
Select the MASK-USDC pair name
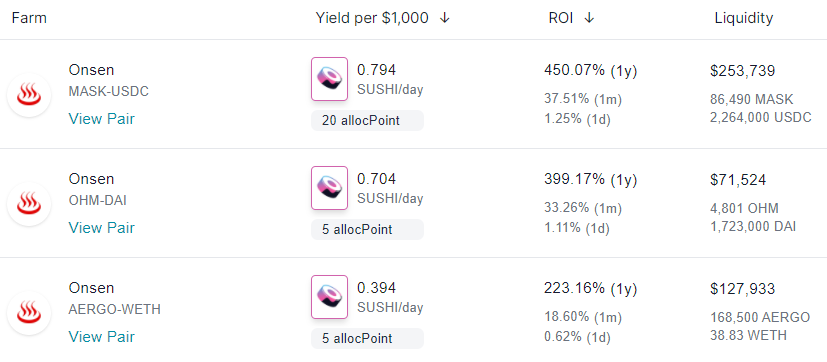click(109, 91)
